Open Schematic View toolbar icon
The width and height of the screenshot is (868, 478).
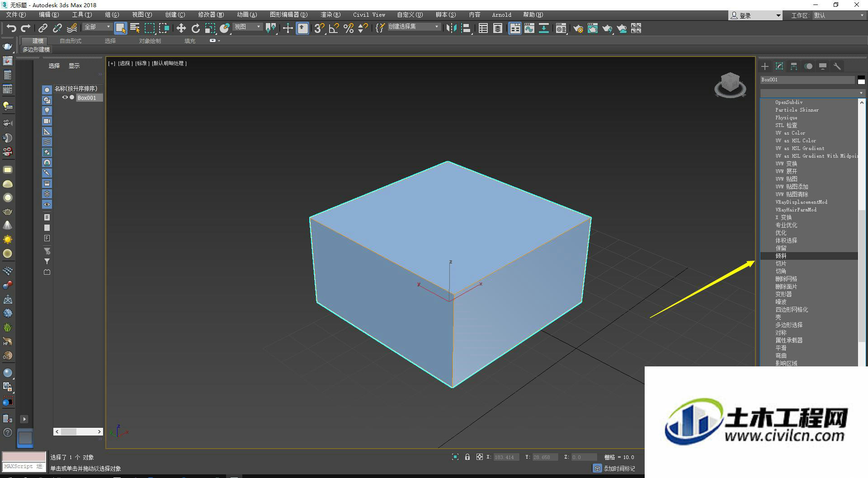pos(544,28)
